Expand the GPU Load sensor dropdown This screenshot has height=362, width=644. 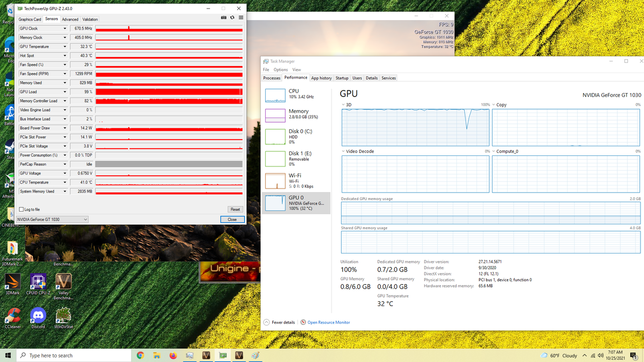pyautogui.click(x=65, y=92)
